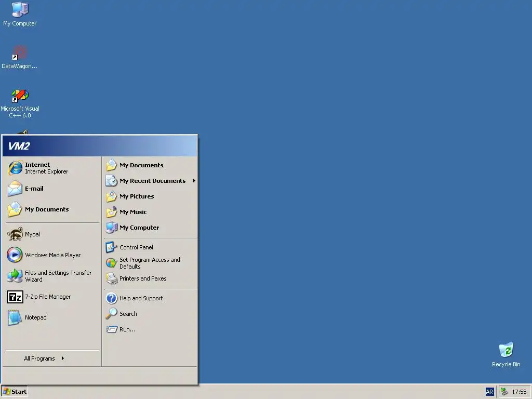Launch Internet Explorer from the Start menu
The width and height of the screenshot is (532, 399).
pos(52,168)
